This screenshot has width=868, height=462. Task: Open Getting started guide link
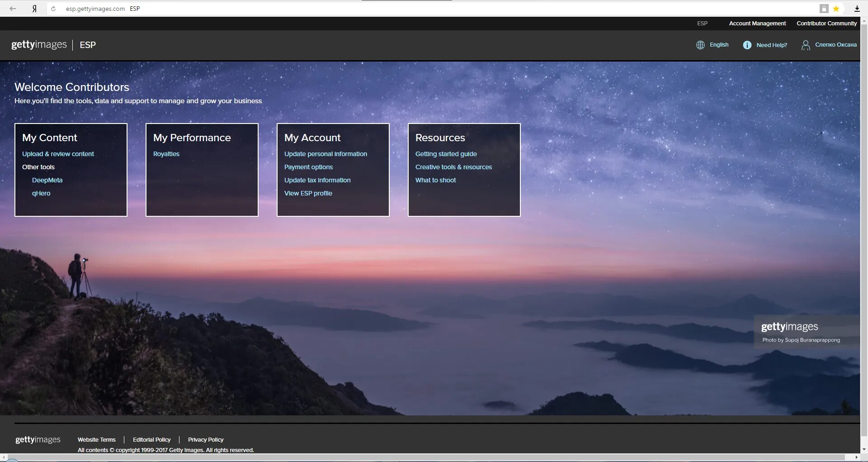(446, 154)
